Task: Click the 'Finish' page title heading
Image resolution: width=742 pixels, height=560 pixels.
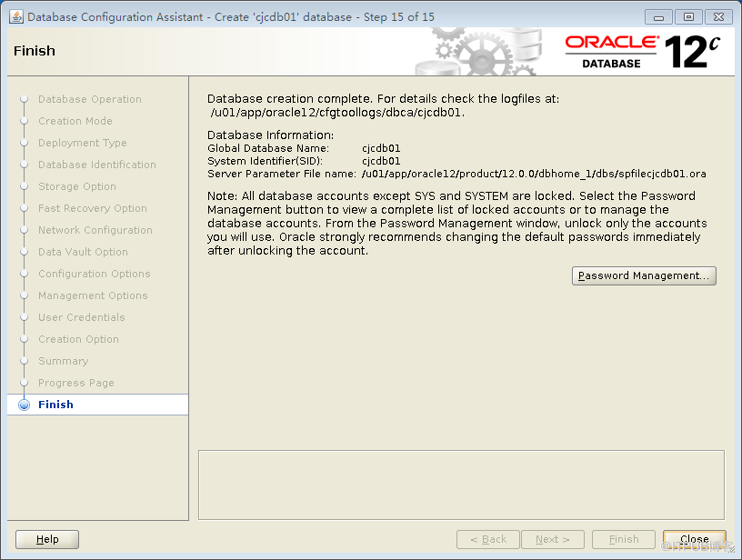Action: tap(34, 51)
